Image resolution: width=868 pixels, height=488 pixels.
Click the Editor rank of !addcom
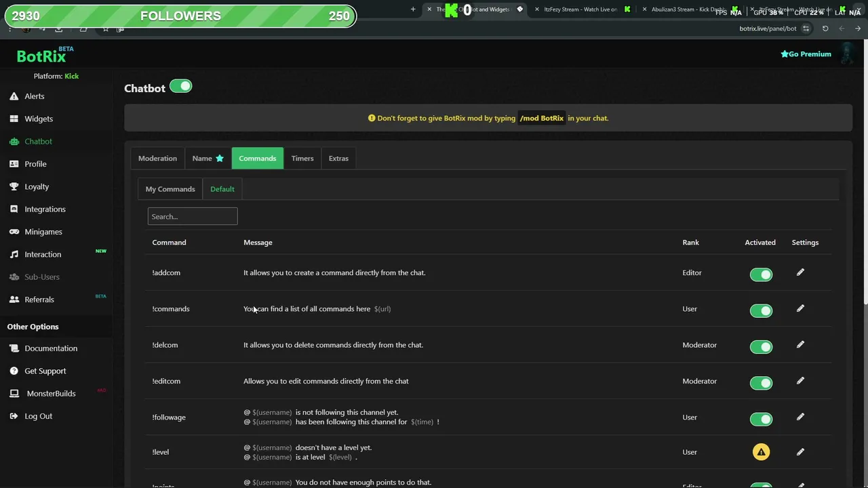coord(692,272)
